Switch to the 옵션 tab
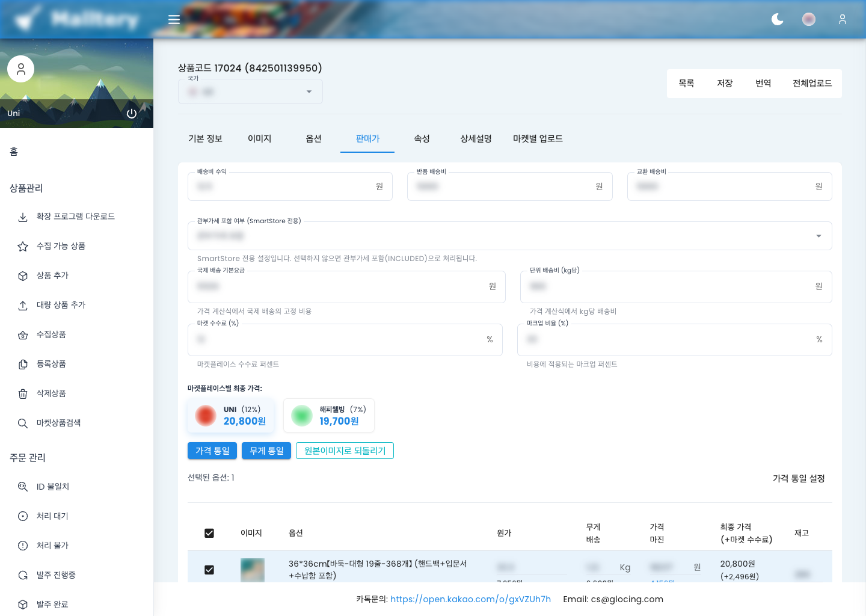The height and width of the screenshot is (616, 866). click(x=314, y=139)
